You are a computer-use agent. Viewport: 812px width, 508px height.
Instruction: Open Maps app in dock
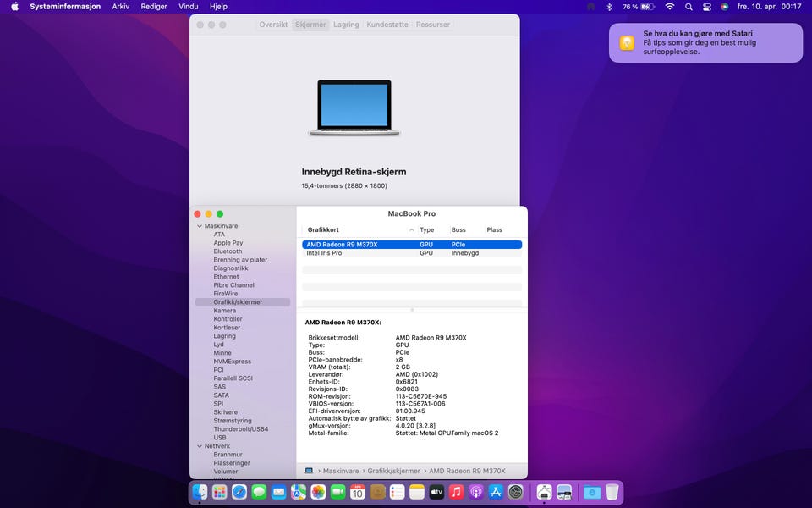(x=299, y=491)
